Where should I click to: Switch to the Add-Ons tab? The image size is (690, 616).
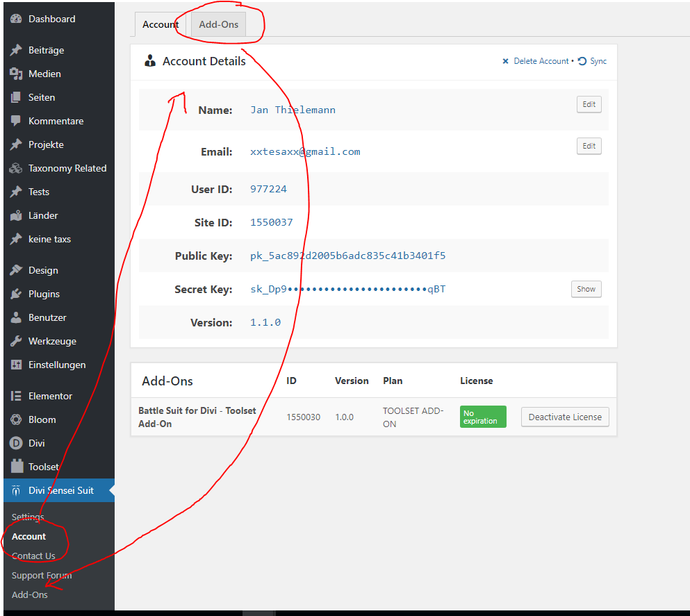tap(218, 24)
